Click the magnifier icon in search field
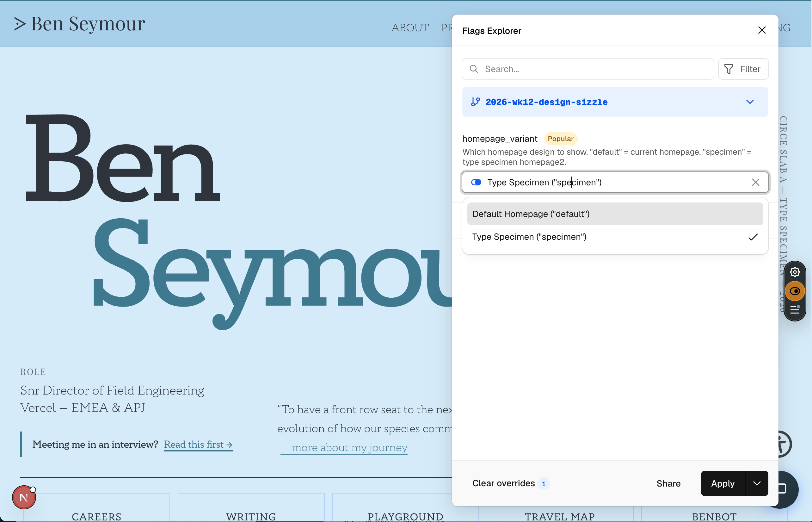 [x=474, y=69]
